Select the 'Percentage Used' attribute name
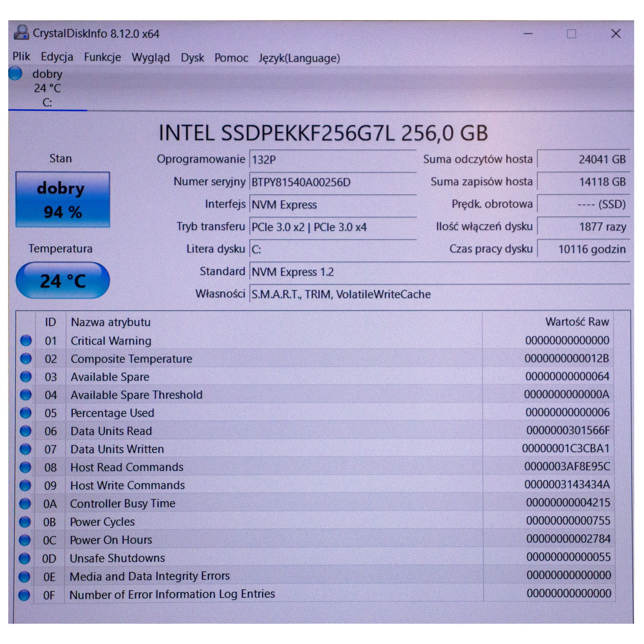 [112, 413]
